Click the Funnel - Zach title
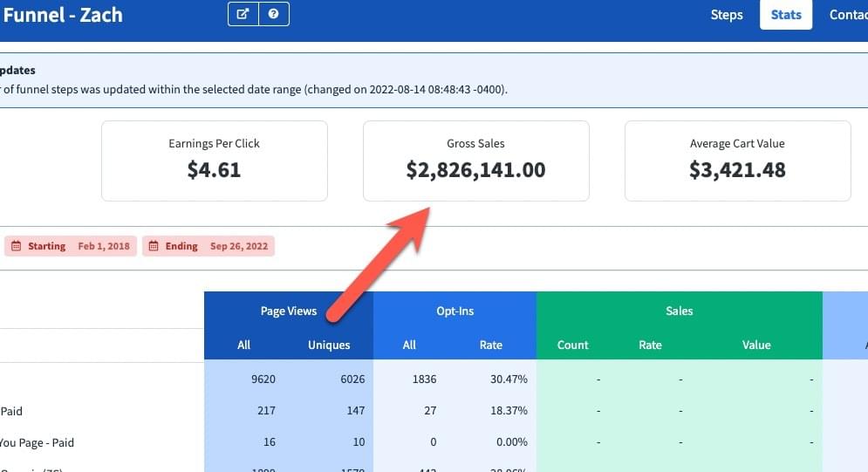Screen dimensions: 868x472 point(63,15)
